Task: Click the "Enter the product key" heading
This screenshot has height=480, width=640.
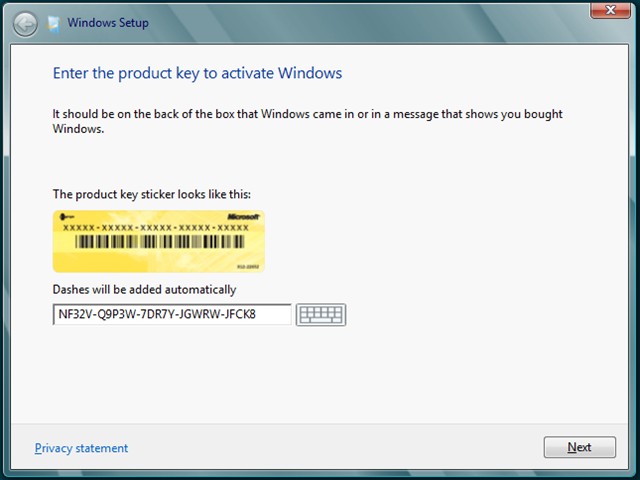Action: (x=197, y=73)
